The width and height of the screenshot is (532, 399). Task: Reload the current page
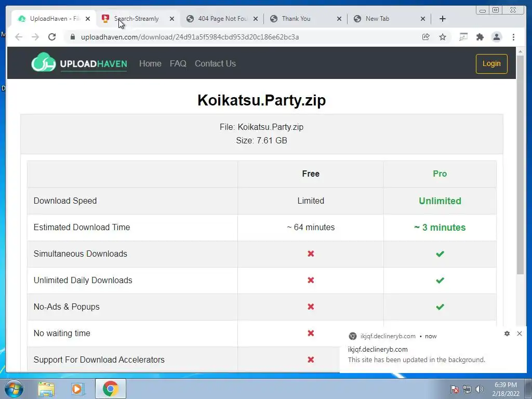(x=52, y=37)
